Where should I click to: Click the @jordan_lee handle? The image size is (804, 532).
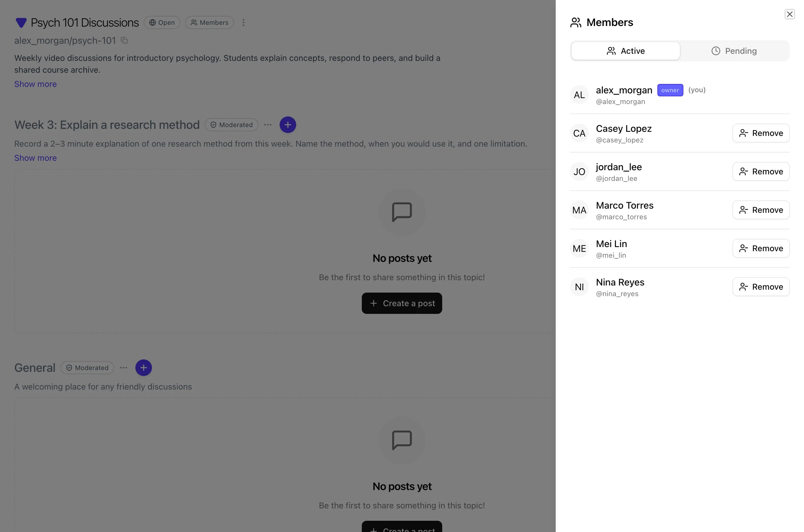pos(616,179)
